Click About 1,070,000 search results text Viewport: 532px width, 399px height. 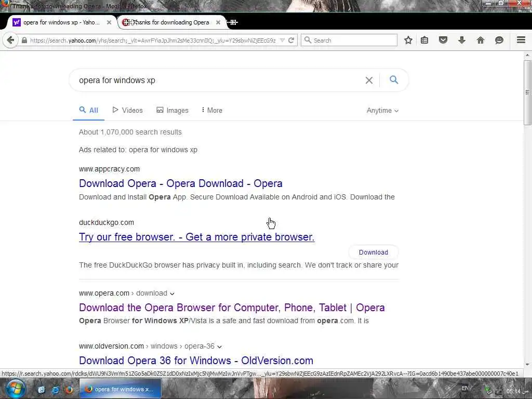point(130,132)
